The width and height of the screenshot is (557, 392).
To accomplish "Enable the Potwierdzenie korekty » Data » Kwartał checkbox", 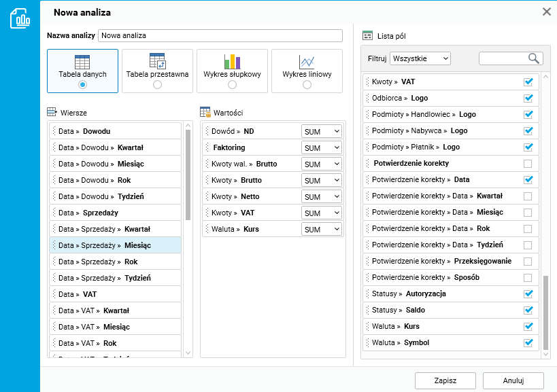I will [528, 196].
